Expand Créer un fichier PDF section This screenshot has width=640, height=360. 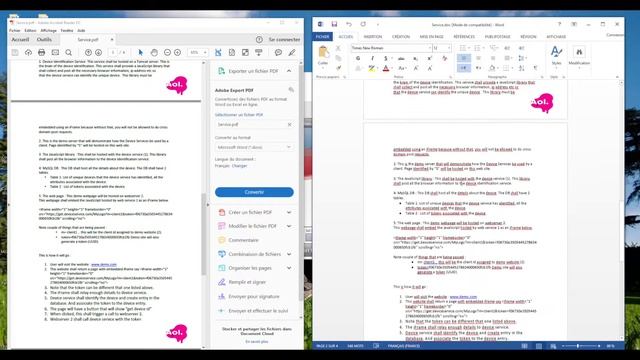(289, 212)
